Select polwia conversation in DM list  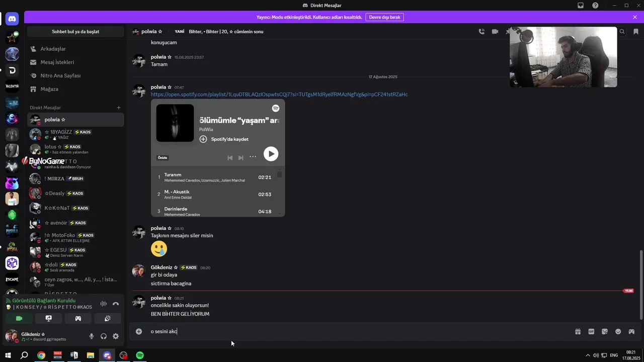pyautogui.click(x=75, y=120)
